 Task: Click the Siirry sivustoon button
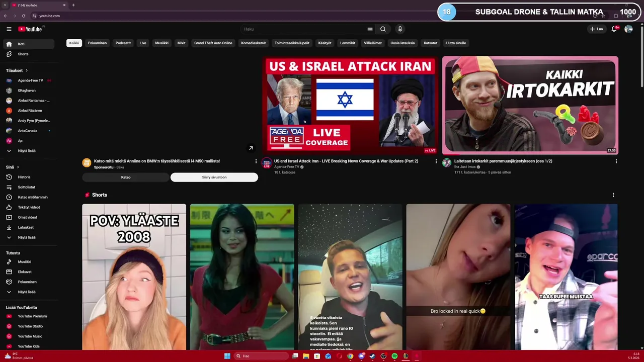[214, 177]
